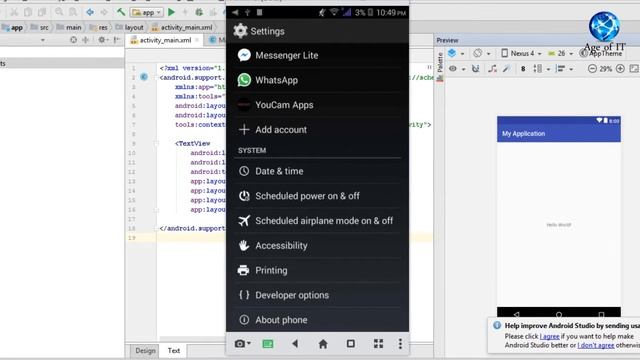
Task: Open the app run configuration dropdown
Action: pyautogui.click(x=147, y=13)
